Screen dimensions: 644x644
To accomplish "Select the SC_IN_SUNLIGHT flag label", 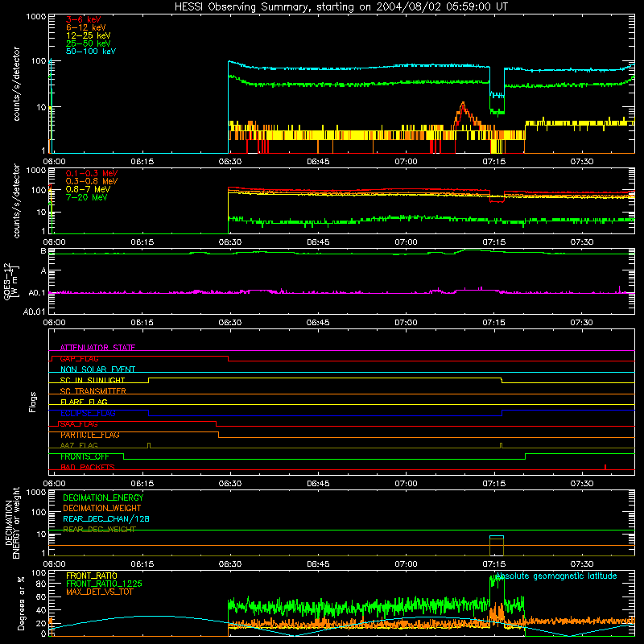I will pyautogui.click(x=93, y=380).
